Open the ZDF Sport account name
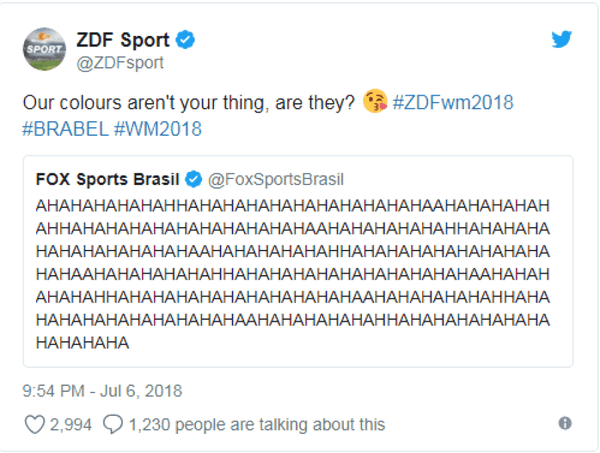The width and height of the screenshot is (600, 453). (123, 40)
